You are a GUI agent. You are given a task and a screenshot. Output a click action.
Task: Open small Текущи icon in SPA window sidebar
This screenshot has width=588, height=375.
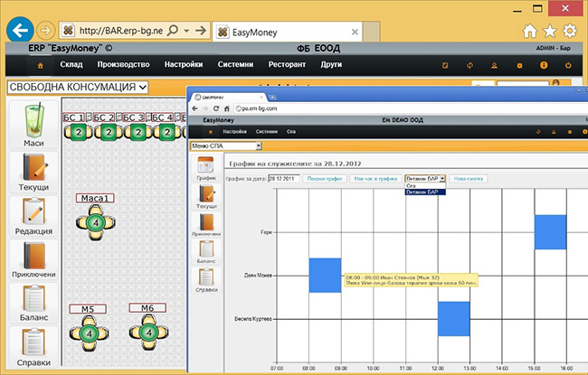(x=206, y=197)
